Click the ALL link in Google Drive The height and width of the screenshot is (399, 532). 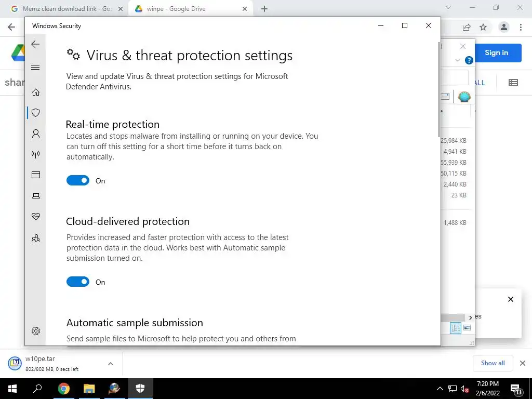pos(480,83)
